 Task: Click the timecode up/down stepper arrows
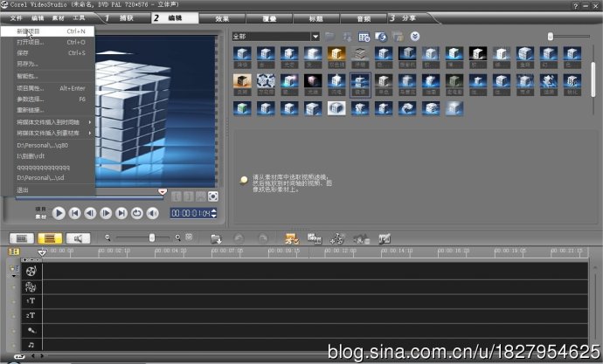tap(214, 213)
